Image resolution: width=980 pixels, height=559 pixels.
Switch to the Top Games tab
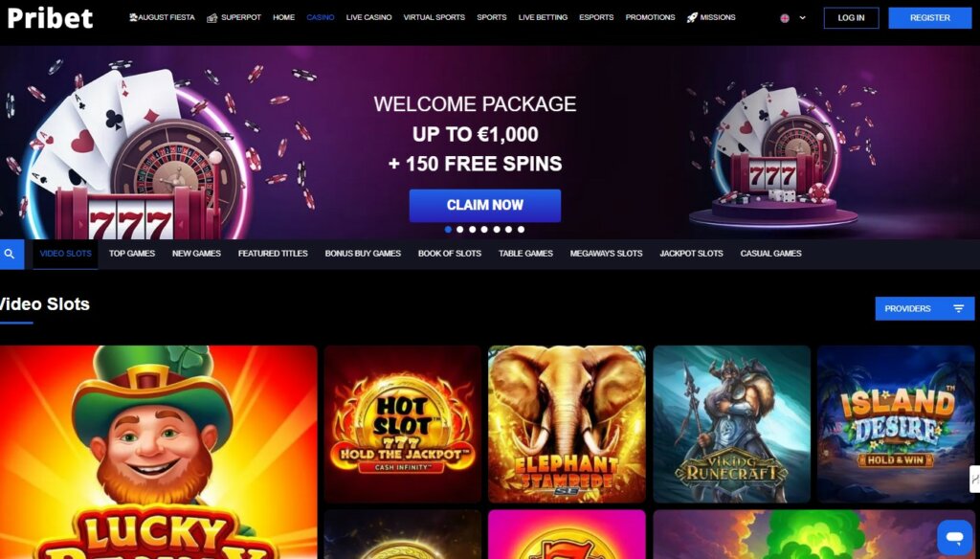pos(132,254)
